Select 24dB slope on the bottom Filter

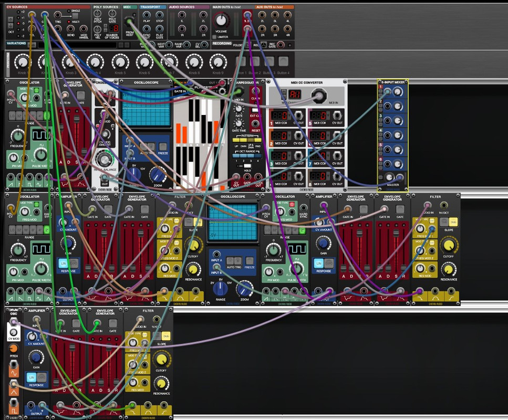[165, 336]
